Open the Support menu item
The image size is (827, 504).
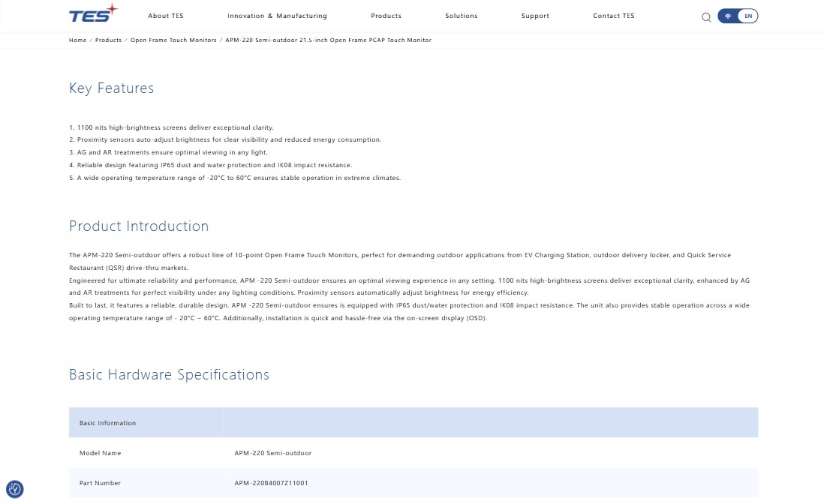(535, 16)
